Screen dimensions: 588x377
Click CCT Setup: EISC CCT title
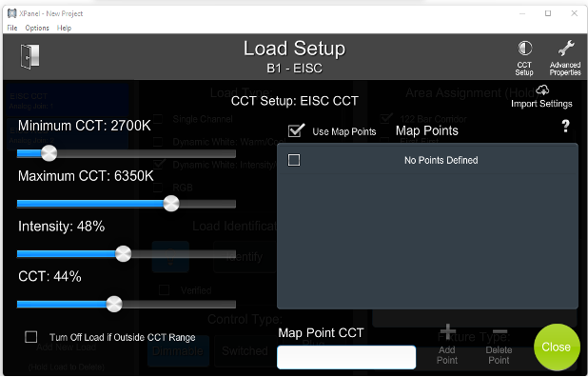pos(295,101)
